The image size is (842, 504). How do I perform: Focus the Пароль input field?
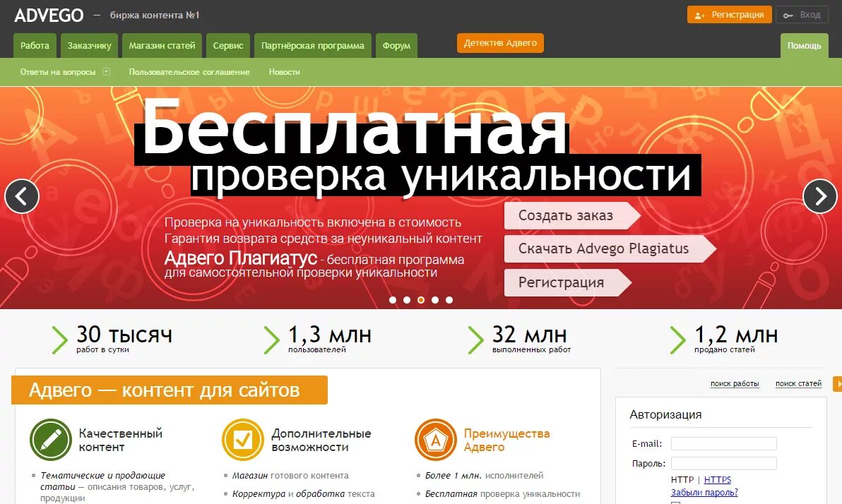[724, 463]
